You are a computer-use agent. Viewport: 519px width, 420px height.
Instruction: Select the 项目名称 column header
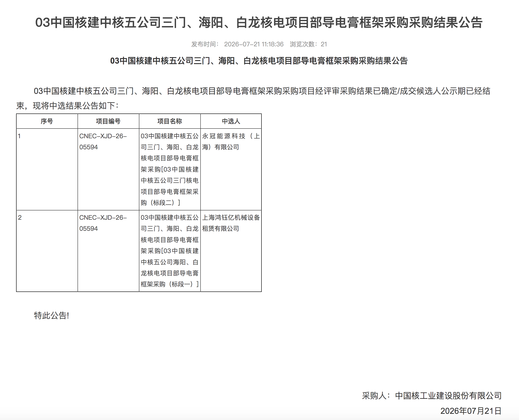pos(170,121)
